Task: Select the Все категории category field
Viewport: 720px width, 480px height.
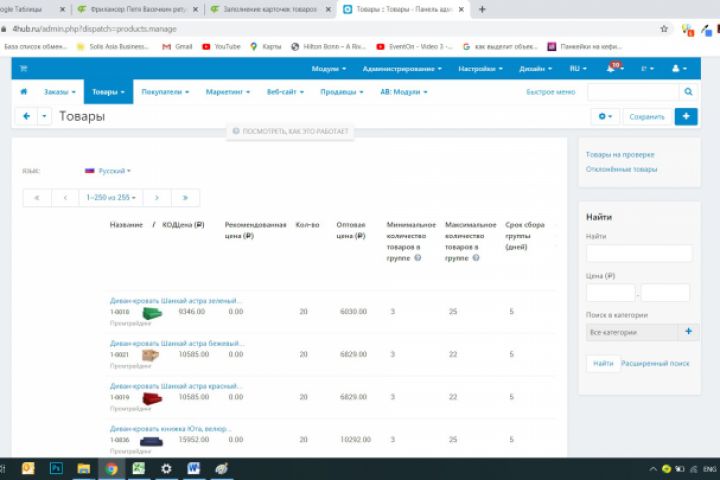Action: coord(632,332)
